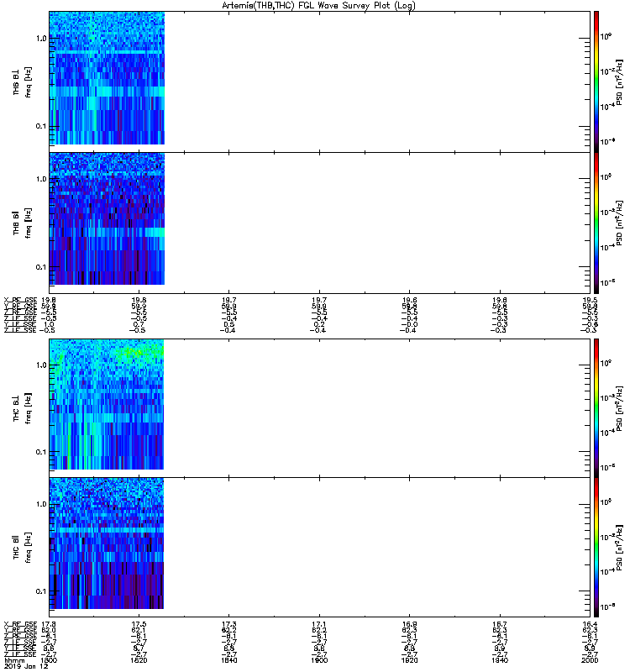Click the '1800' time axis label
630x672 pixels.
pyautogui.click(x=49, y=660)
